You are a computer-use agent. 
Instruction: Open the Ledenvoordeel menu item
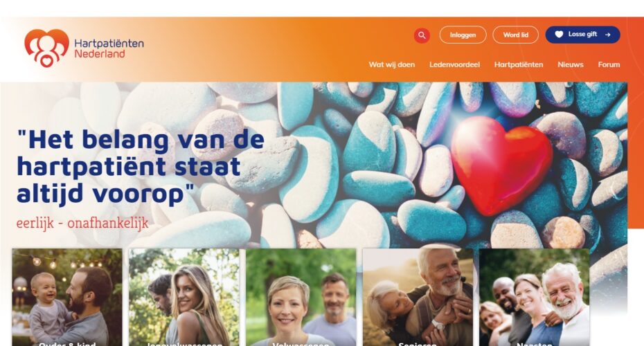454,64
